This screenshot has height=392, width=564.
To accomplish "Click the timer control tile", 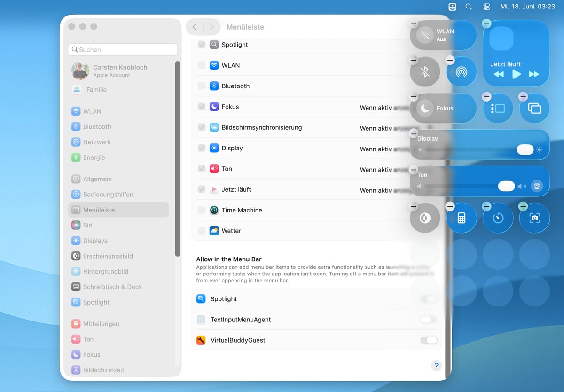I will pos(498,218).
